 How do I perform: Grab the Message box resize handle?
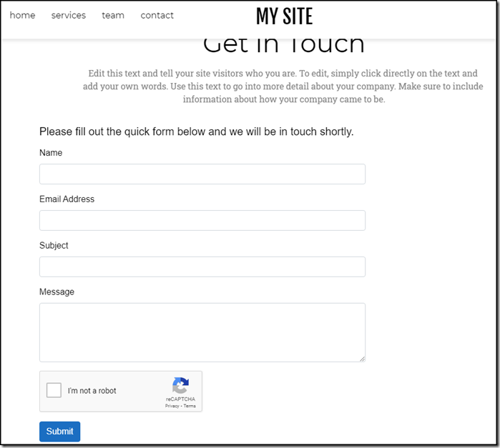pos(362,359)
